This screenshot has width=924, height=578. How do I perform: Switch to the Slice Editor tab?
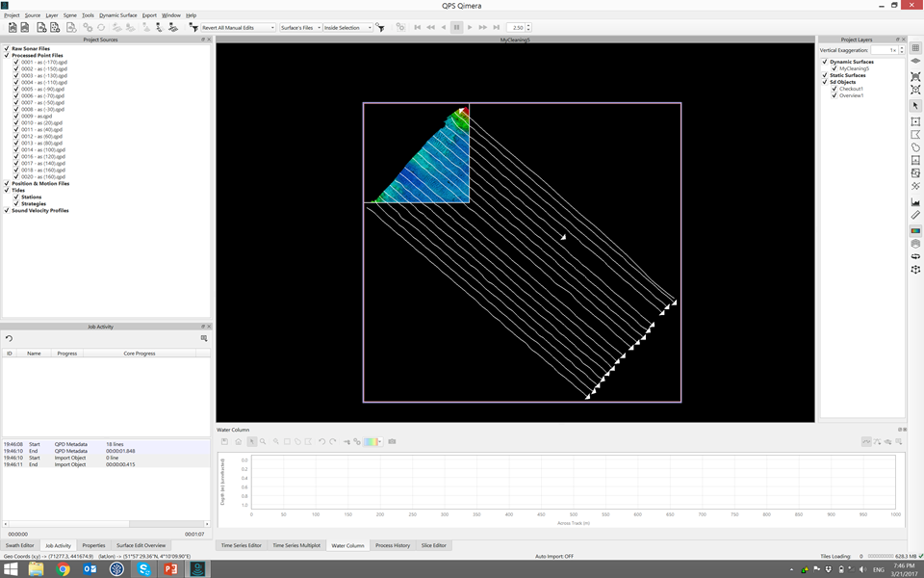pyautogui.click(x=433, y=545)
